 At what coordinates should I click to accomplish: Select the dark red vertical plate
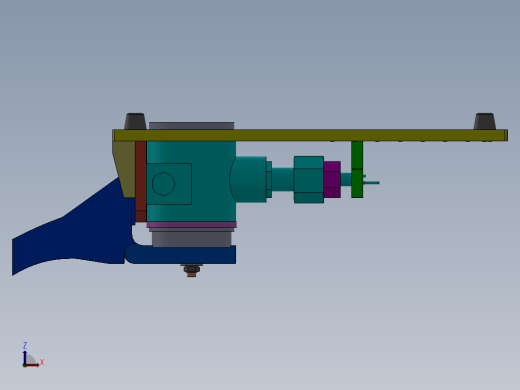[141, 182]
